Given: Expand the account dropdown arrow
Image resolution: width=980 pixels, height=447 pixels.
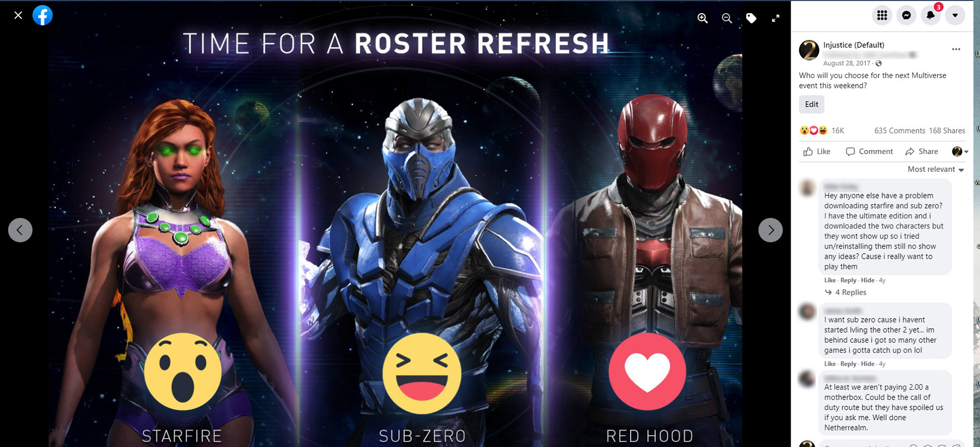Looking at the screenshot, I should pos(955,15).
